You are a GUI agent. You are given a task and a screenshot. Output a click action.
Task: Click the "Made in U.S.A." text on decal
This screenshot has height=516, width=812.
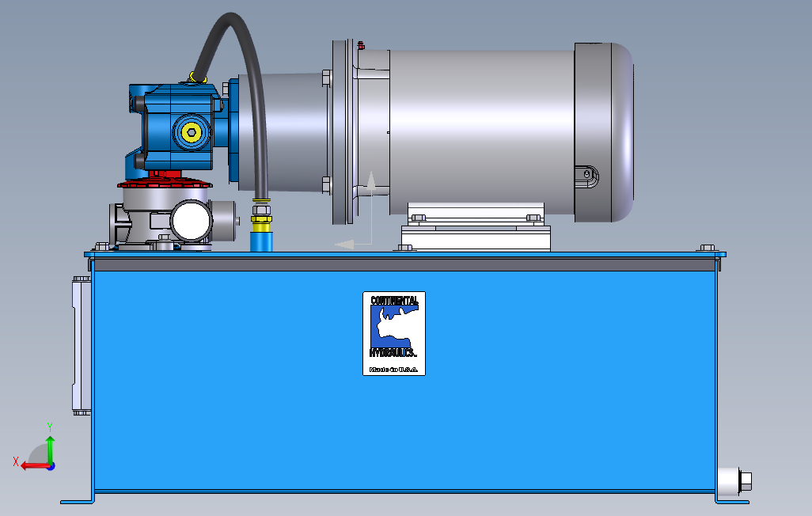pos(393,370)
